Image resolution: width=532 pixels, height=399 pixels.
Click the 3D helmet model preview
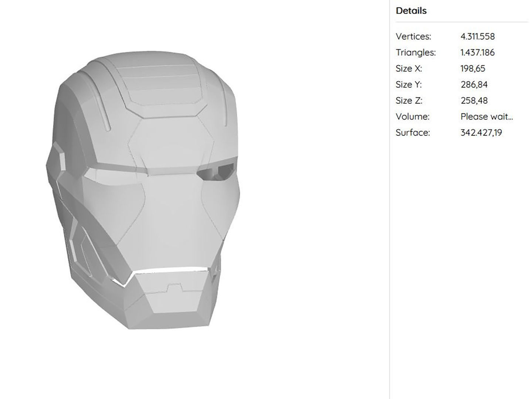click(x=143, y=190)
